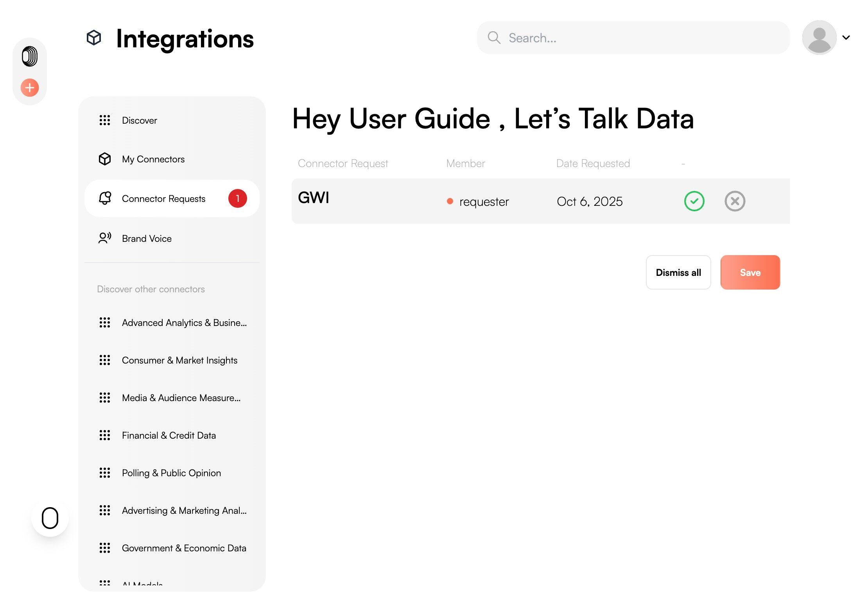This screenshot has height=612, width=868.
Task: Open the Discover menu item
Action: (139, 121)
